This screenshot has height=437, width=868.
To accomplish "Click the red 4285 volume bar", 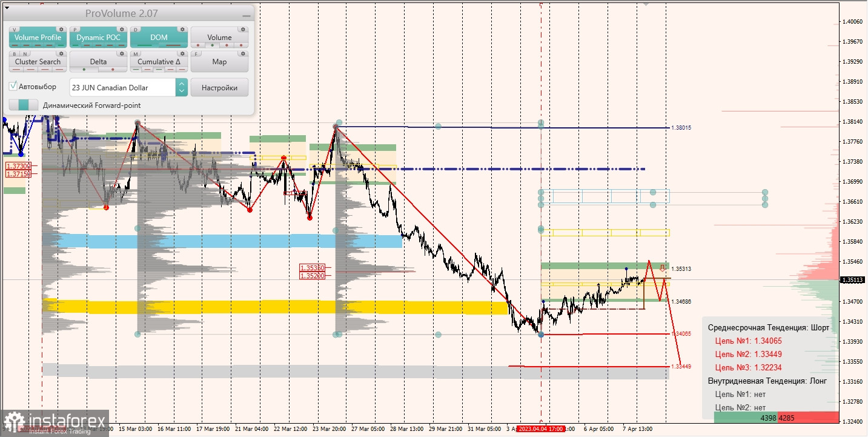I will click(x=809, y=418).
